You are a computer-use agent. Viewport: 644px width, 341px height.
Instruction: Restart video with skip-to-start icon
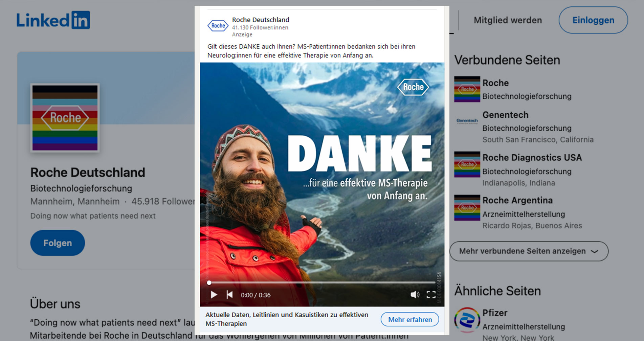[229, 295]
